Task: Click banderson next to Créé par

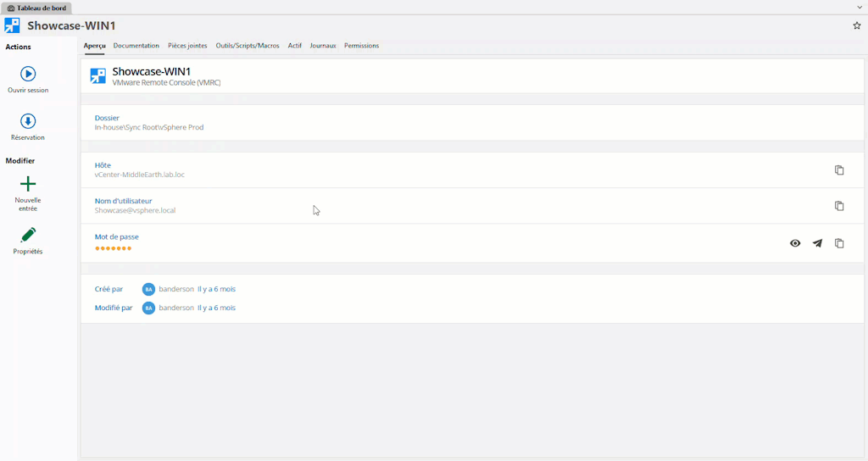Action: (176, 289)
